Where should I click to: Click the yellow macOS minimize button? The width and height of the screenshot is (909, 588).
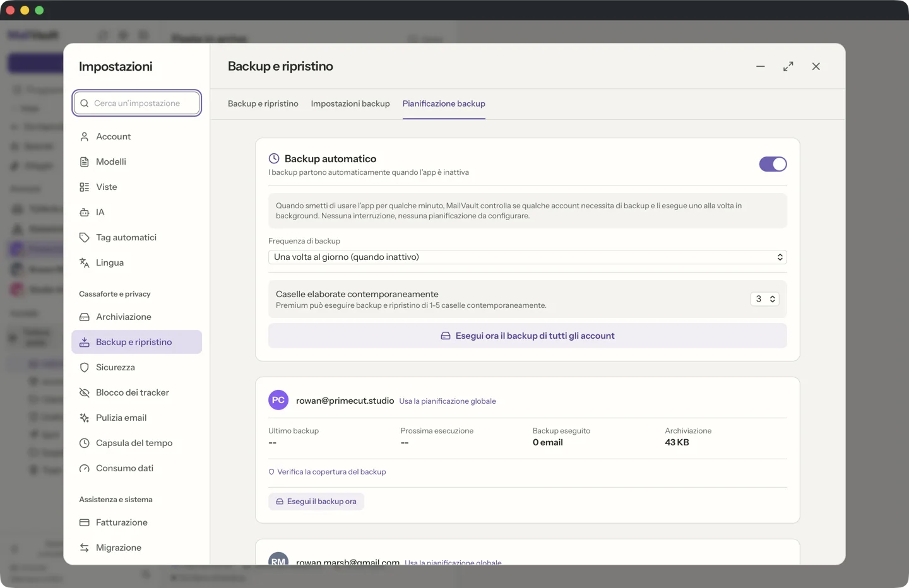point(25,10)
